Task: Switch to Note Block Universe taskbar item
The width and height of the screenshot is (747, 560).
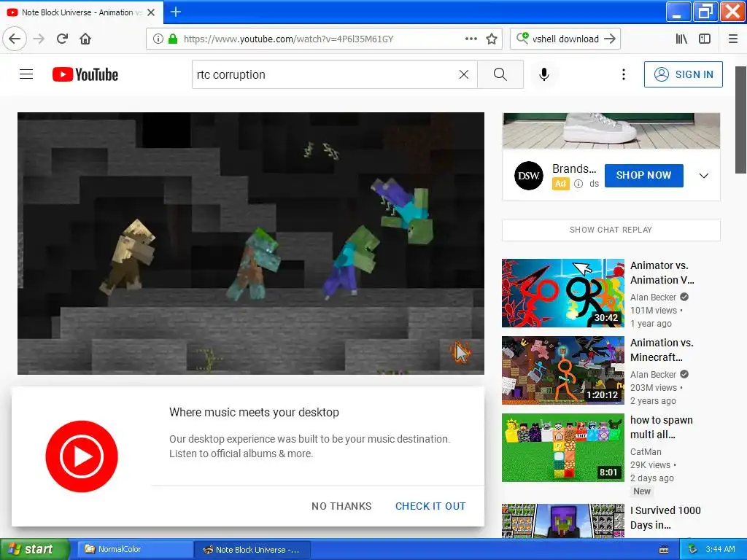Action: (252, 549)
